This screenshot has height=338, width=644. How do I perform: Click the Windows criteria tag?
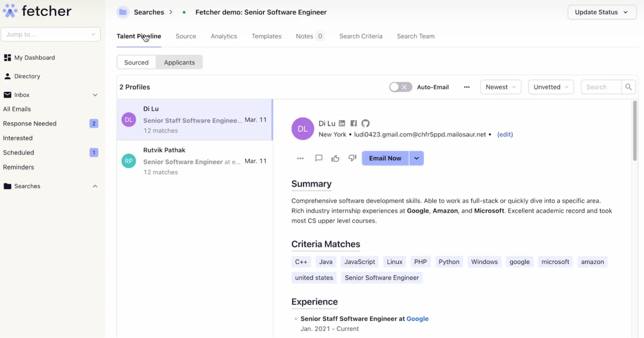pos(485,262)
